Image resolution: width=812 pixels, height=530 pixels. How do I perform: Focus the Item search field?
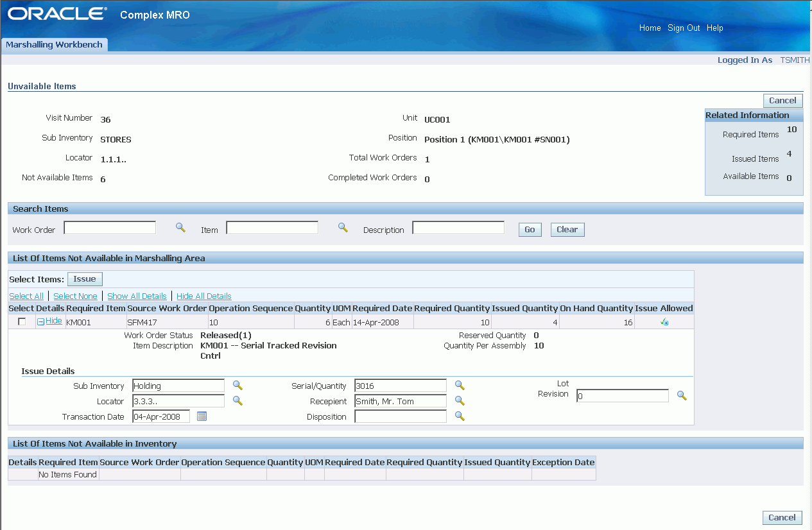tap(272, 228)
